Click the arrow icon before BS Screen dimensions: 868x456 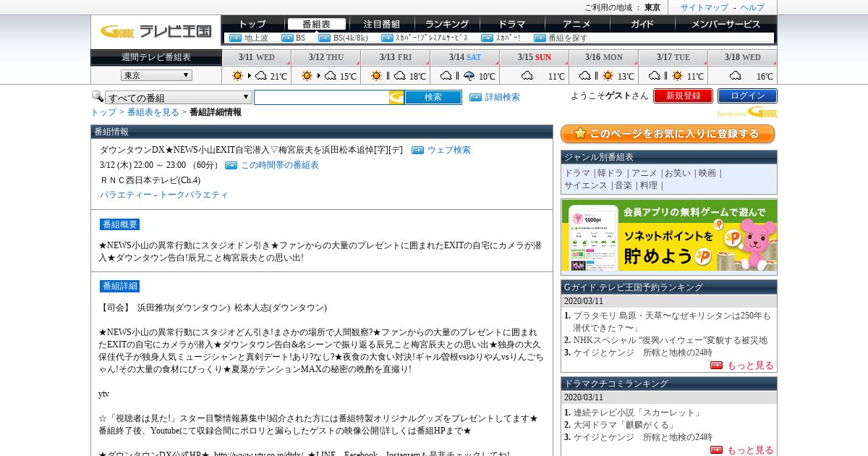pyautogui.click(x=287, y=38)
